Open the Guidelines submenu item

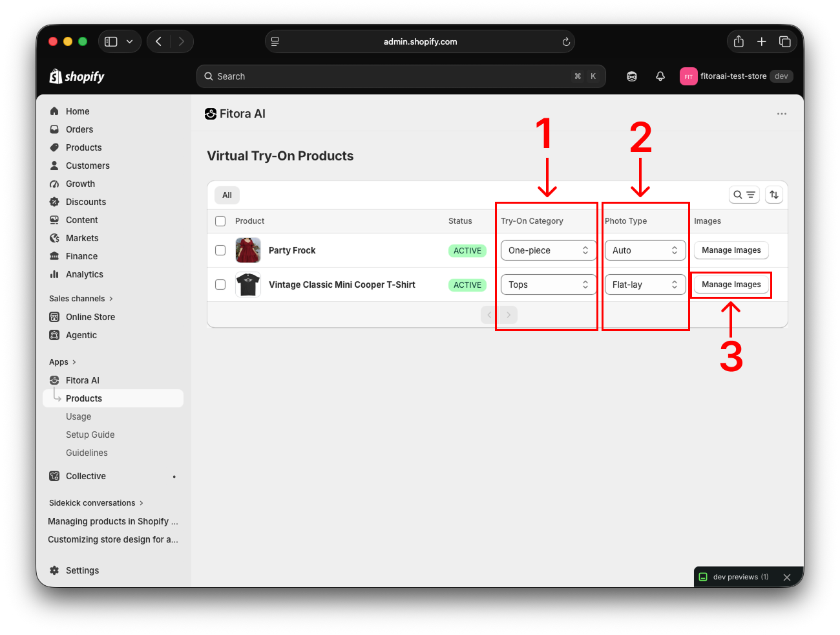(87, 453)
